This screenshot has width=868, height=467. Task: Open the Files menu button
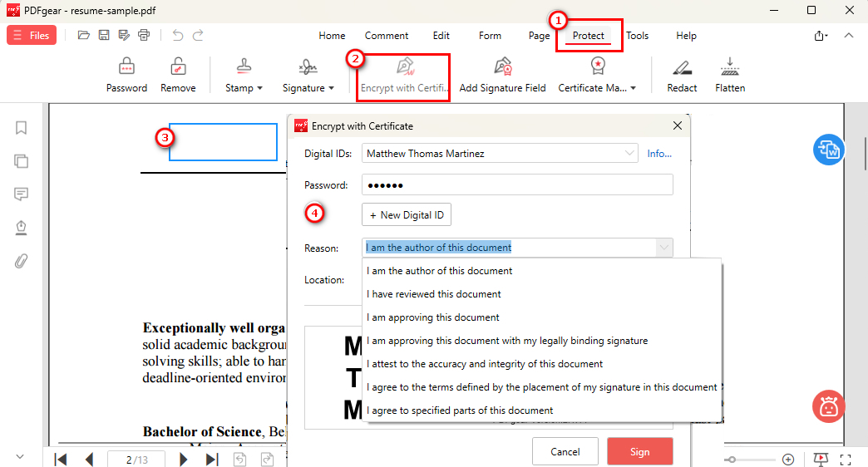click(x=32, y=36)
